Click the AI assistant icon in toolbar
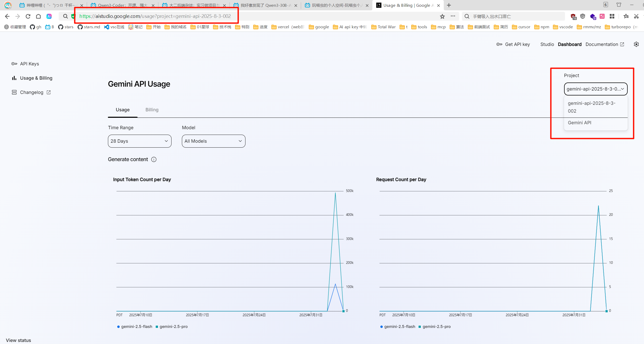The width and height of the screenshot is (644, 344). pos(49,16)
